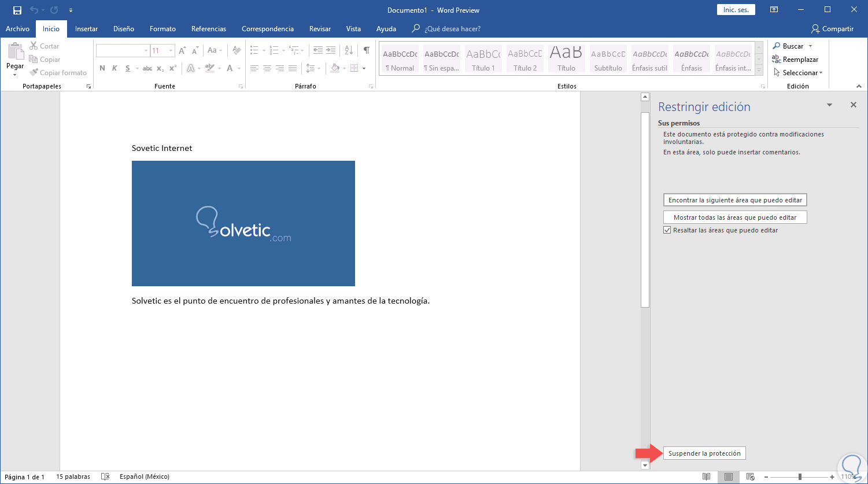
Task: Open the ribbon display options icon
Action: point(774,10)
